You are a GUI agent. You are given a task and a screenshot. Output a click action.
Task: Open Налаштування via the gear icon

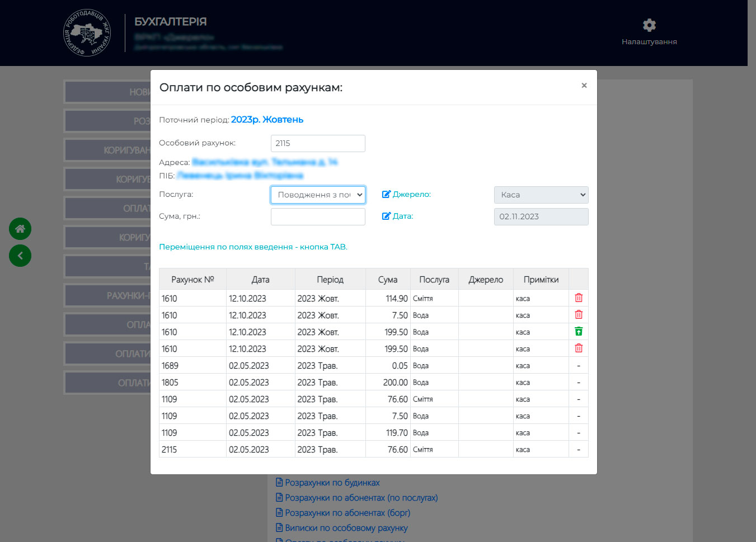click(x=649, y=26)
